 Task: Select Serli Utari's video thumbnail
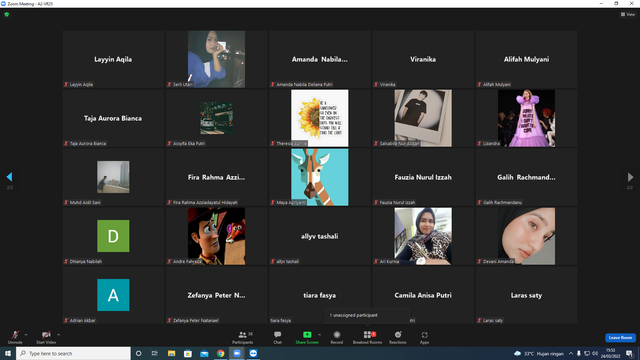coord(216,59)
